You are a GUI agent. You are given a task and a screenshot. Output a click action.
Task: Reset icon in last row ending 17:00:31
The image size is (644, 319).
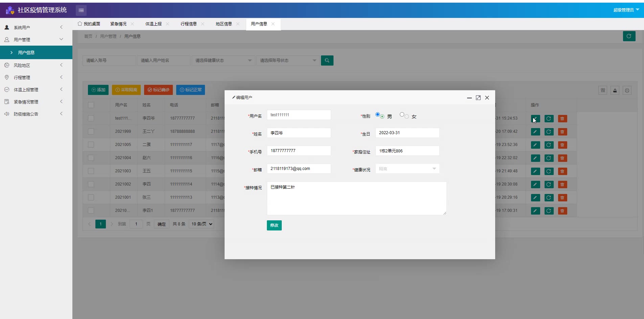(x=549, y=211)
